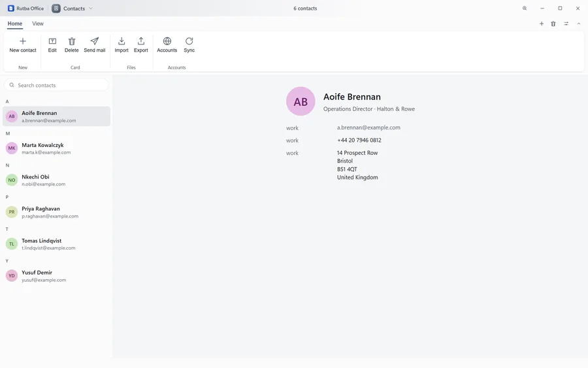Click the NO avatar in the list

12,180
